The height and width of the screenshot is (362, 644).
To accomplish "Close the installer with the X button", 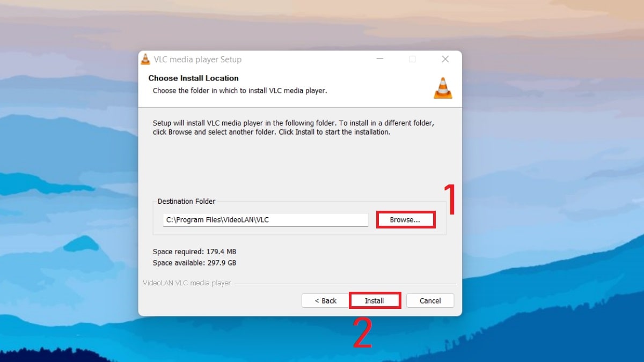I will [x=445, y=59].
